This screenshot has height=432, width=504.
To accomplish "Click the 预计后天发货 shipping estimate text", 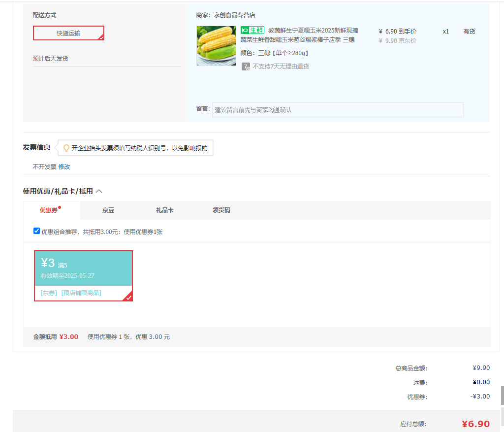I will (x=51, y=58).
